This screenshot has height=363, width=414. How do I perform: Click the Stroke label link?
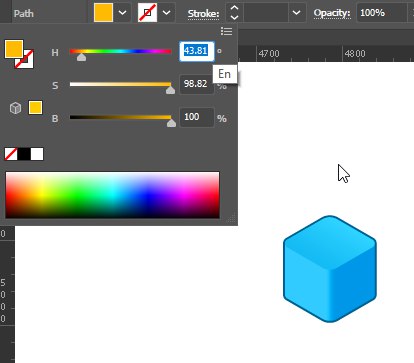pos(203,14)
